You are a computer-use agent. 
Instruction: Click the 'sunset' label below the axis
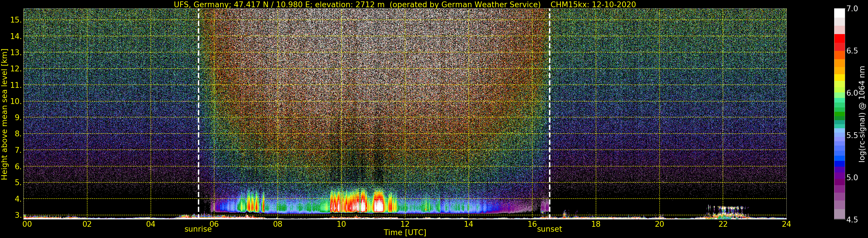(x=550, y=229)
